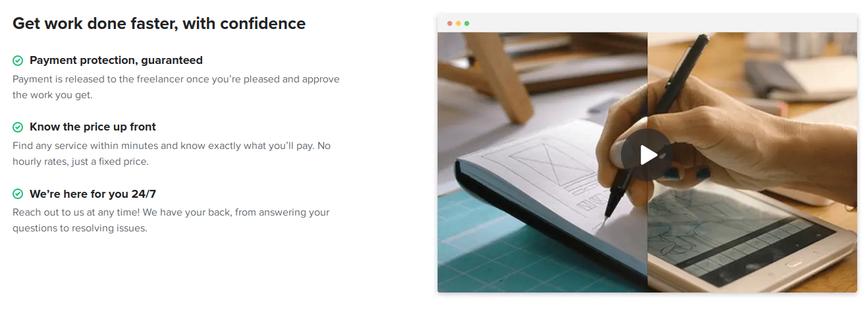Click the red dot in the mock browser bar
The image size is (868, 325).
click(x=450, y=24)
